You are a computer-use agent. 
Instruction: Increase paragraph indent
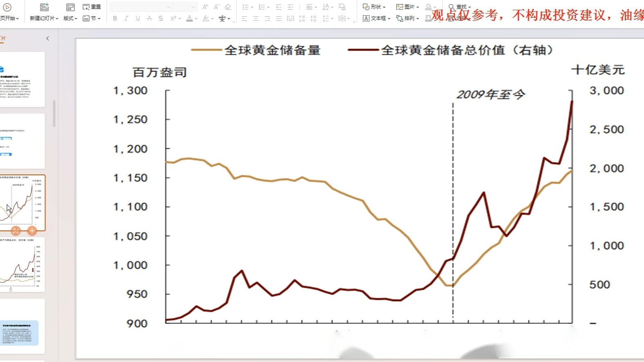click(x=290, y=7)
